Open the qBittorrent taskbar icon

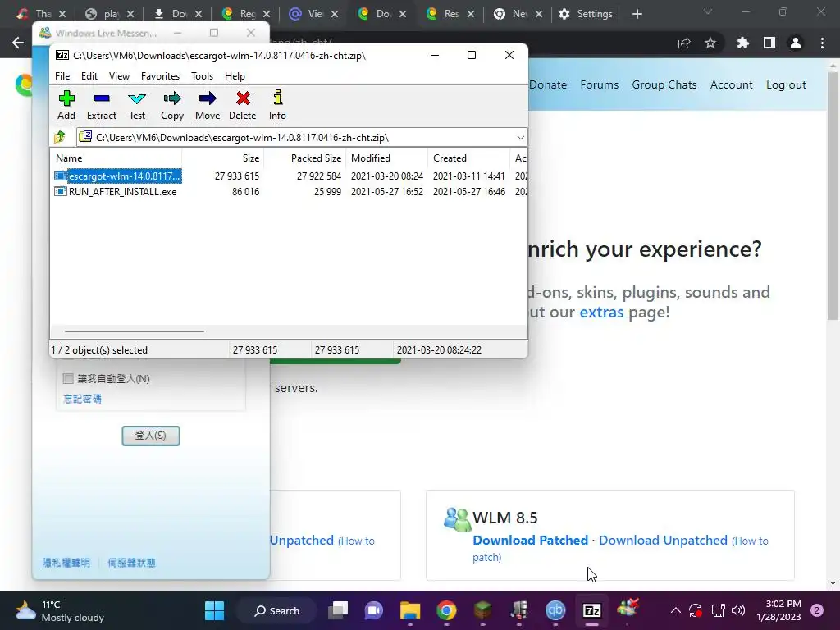point(555,610)
